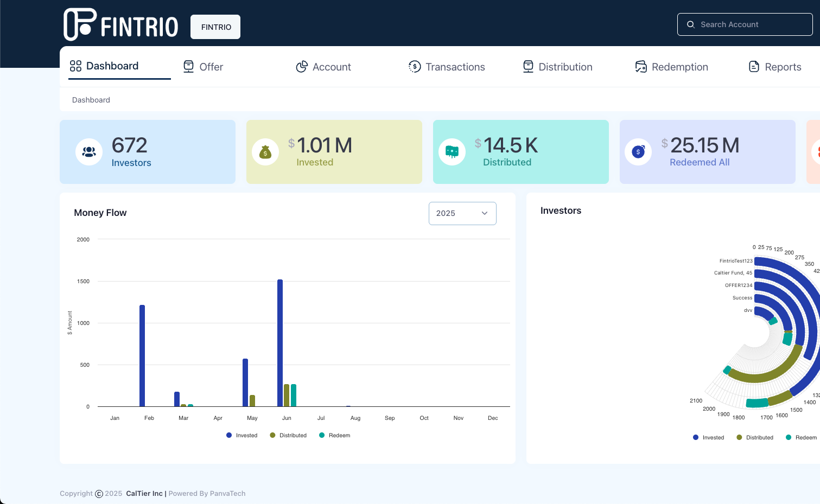
Task: Switch to the Distribution tab
Action: coord(557,66)
